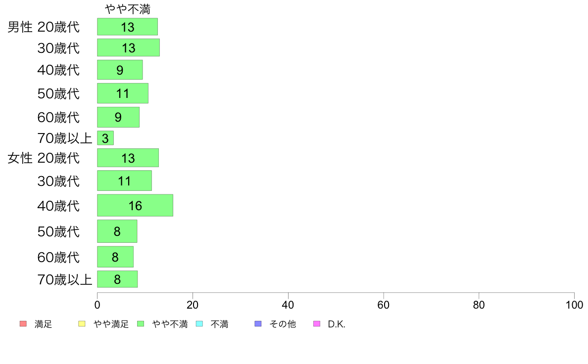The height and width of the screenshot is (364, 588).
Task: Select the male 30歳代 bar showing 13
Action: coord(128,47)
